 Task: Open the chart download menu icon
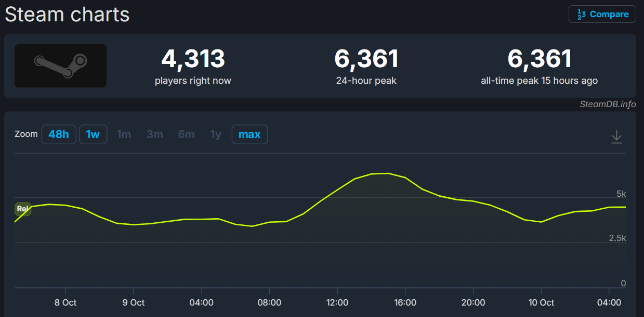pyautogui.click(x=616, y=137)
